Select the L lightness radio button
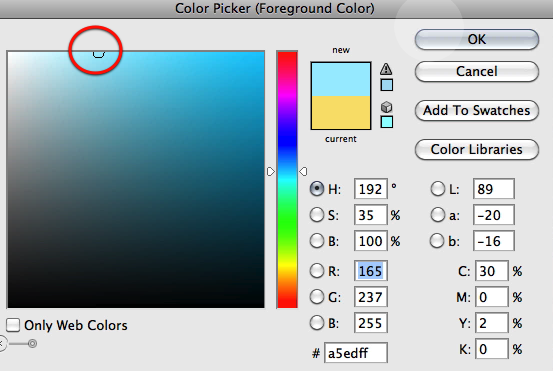This screenshot has height=371, width=553. coord(437,189)
